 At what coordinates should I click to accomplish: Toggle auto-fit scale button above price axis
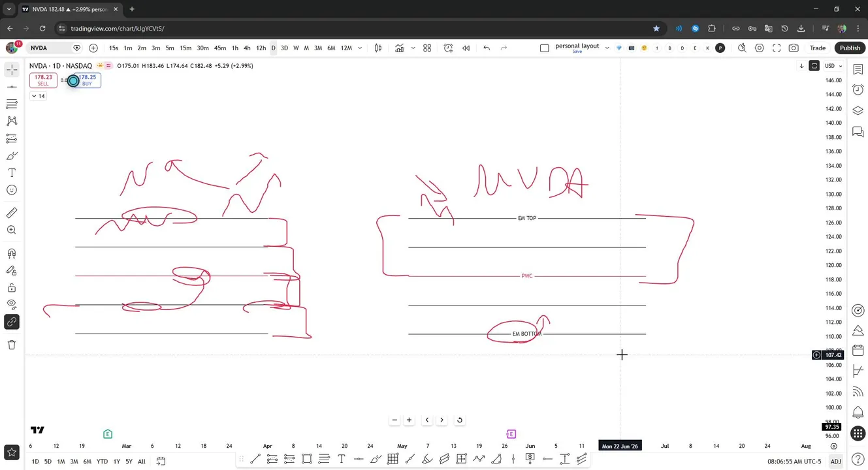[x=814, y=66]
